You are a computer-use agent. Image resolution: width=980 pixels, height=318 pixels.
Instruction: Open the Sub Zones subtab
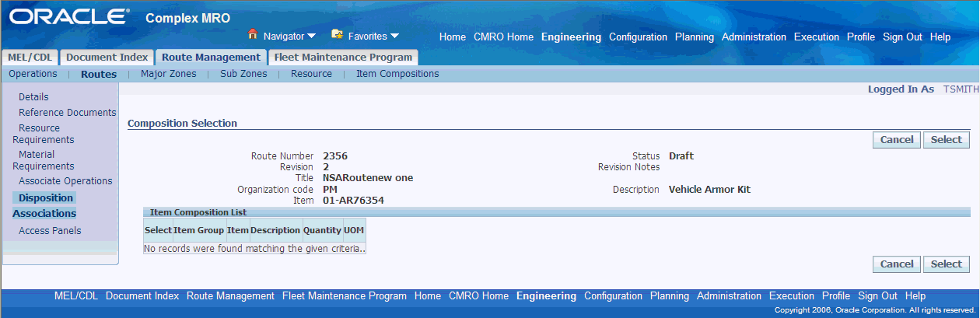(x=243, y=74)
